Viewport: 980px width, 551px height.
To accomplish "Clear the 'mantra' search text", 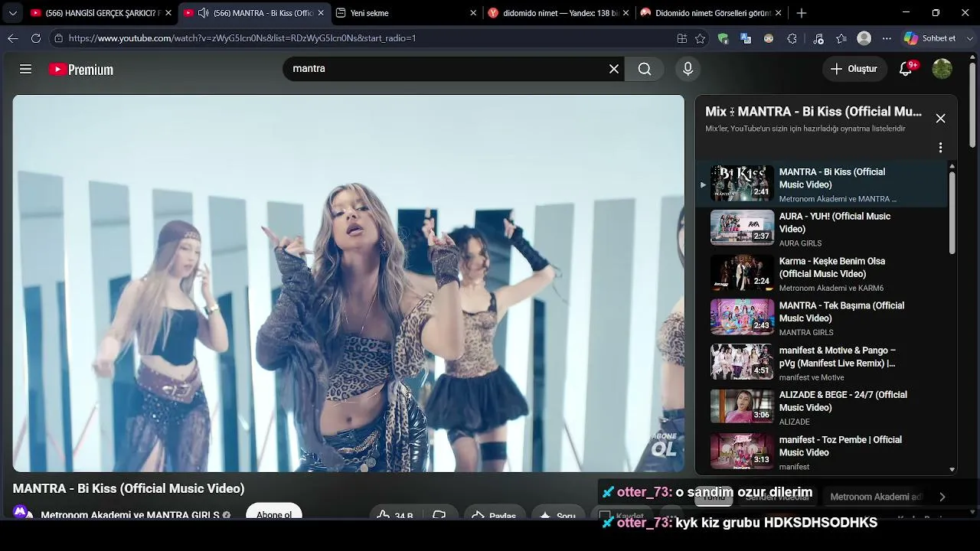I will (x=614, y=69).
